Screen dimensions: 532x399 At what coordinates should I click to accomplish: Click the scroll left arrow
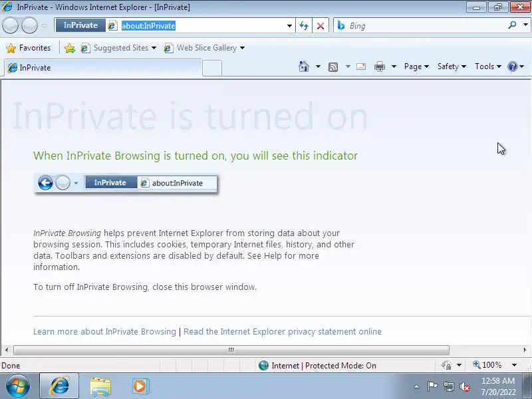[7, 350]
